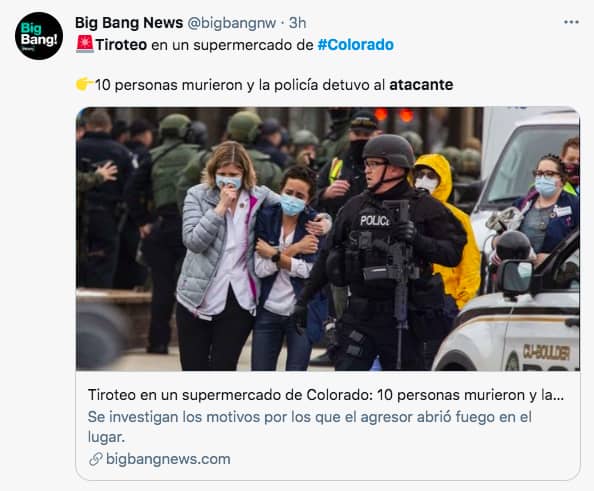Image resolution: width=594 pixels, height=491 pixels.
Task: Follow the #Colorado hashtag
Action: (356, 45)
